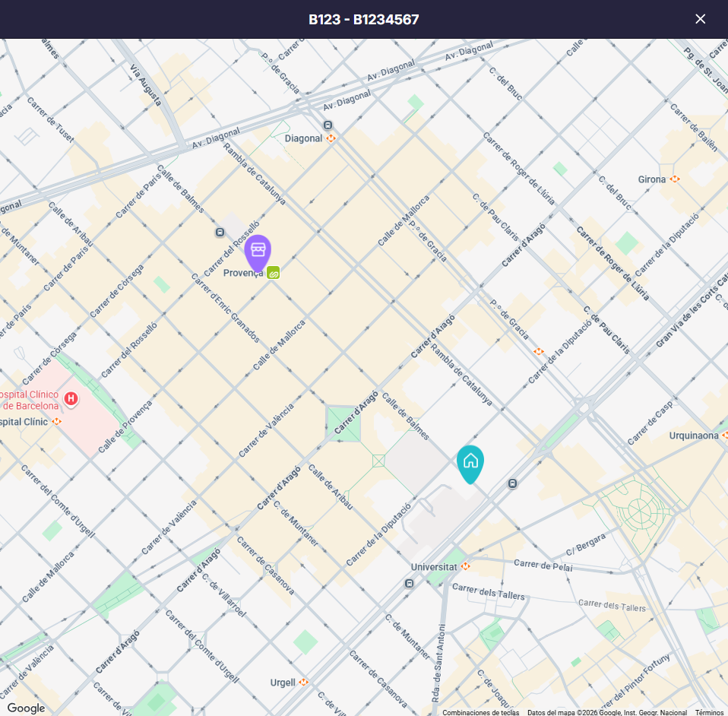Viewport: 728px width, 716px height.
Task: Click the Girona metro station icon
Action: coord(675,179)
